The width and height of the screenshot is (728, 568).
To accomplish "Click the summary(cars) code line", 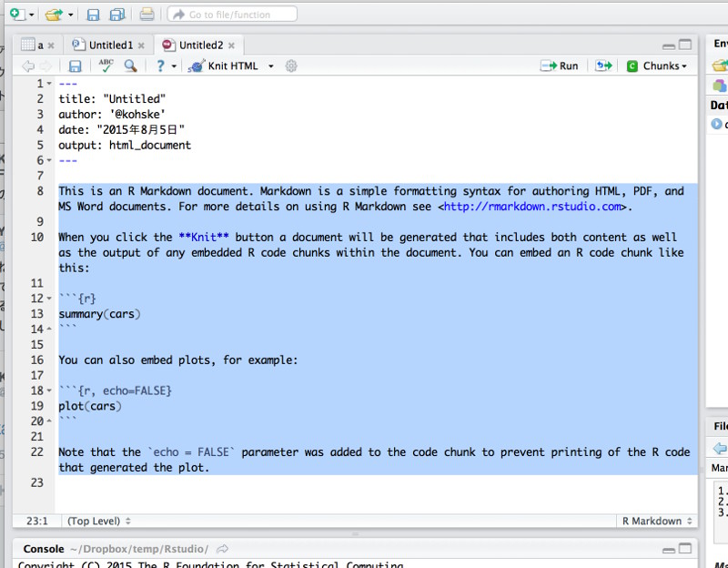I will (99, 314).
